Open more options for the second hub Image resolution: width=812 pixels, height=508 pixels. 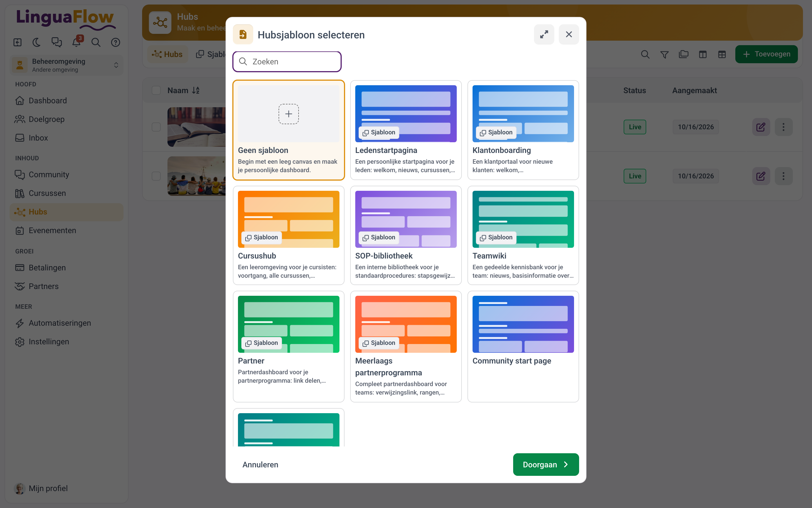(784, 176)
